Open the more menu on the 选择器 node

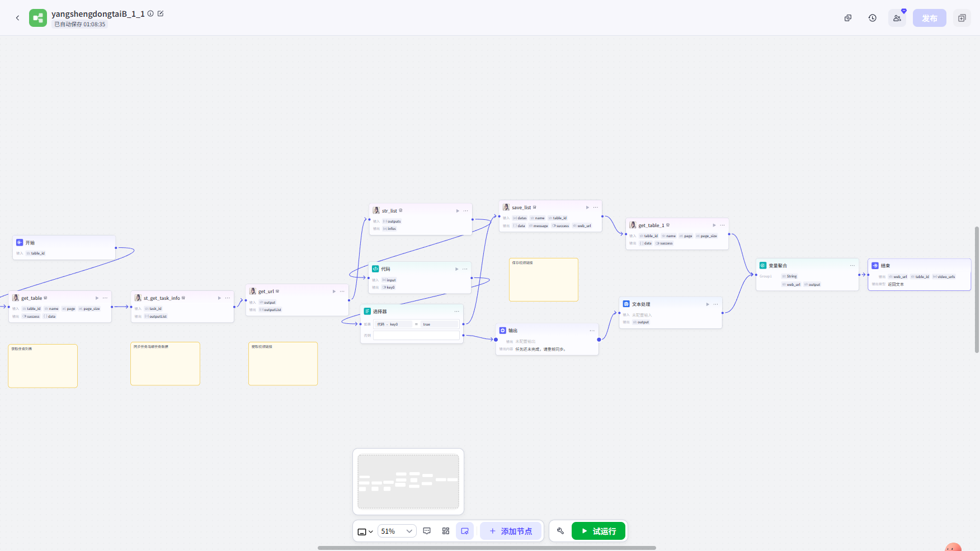(456, 312)
